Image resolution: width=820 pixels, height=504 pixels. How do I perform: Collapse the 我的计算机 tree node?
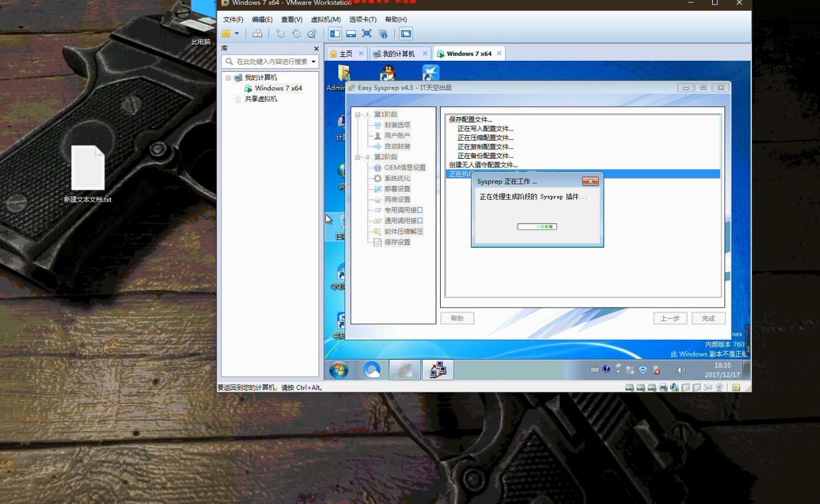(228, 78)
